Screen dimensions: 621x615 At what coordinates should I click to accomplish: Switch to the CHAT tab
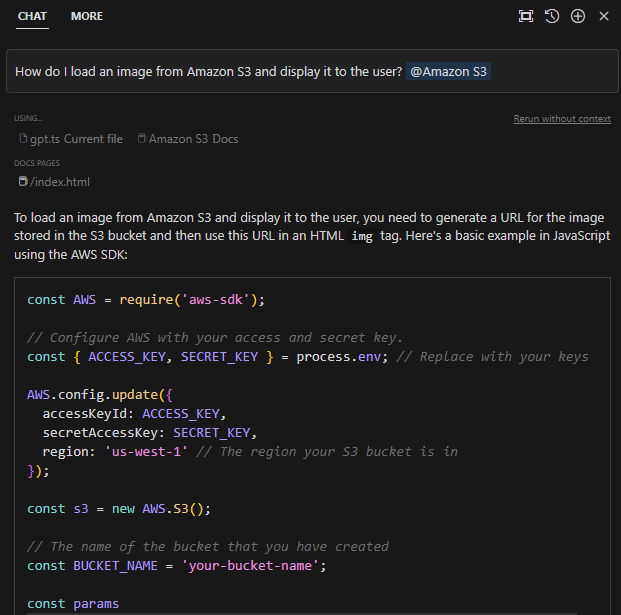pos(32,16)
